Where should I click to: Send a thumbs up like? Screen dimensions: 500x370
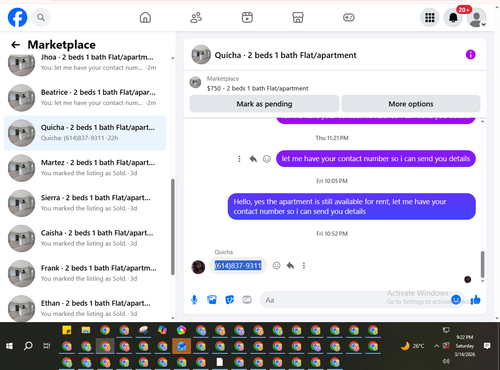pyautogui.click(x=475, y=300)
